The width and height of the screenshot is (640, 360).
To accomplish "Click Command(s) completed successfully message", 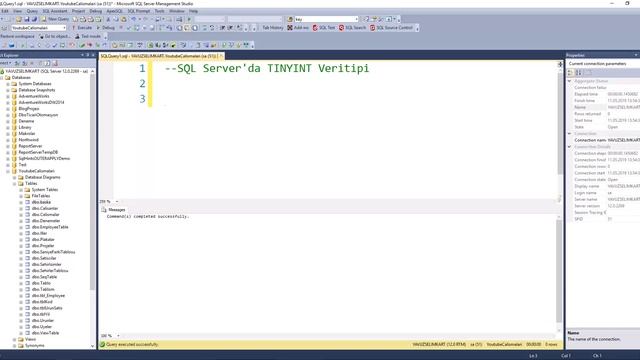I will pyautogui.click(x=148, y=216).
